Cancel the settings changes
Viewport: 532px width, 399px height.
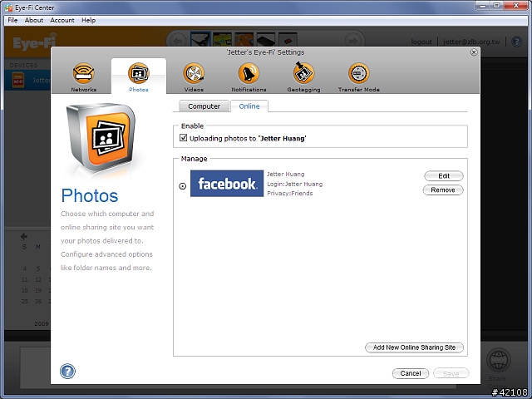click(410, 373)
